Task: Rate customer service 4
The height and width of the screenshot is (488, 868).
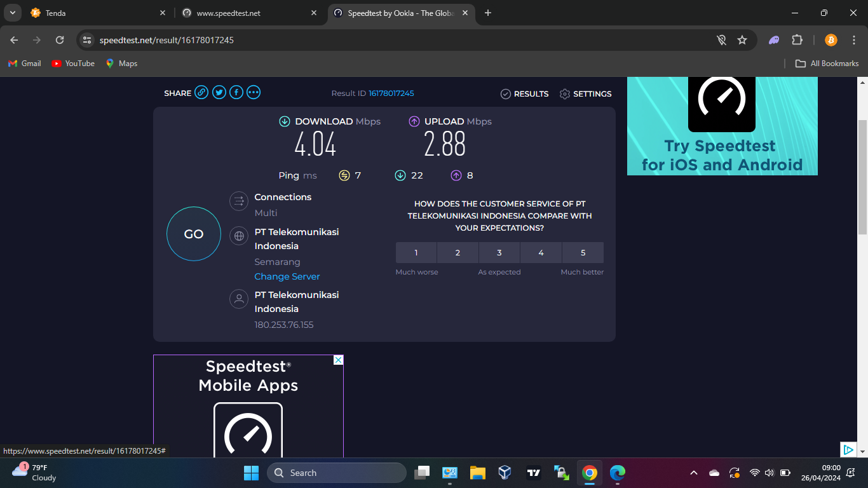Action: pos(541,253)
